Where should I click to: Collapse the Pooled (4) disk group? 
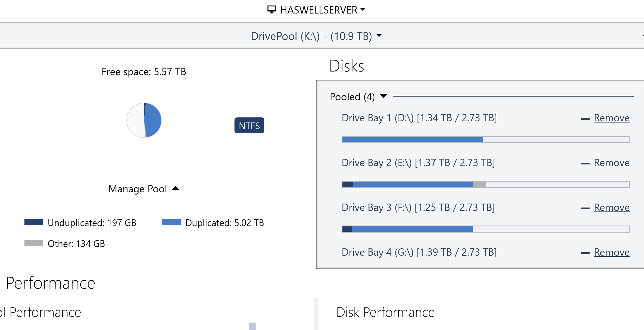[359, 97]
